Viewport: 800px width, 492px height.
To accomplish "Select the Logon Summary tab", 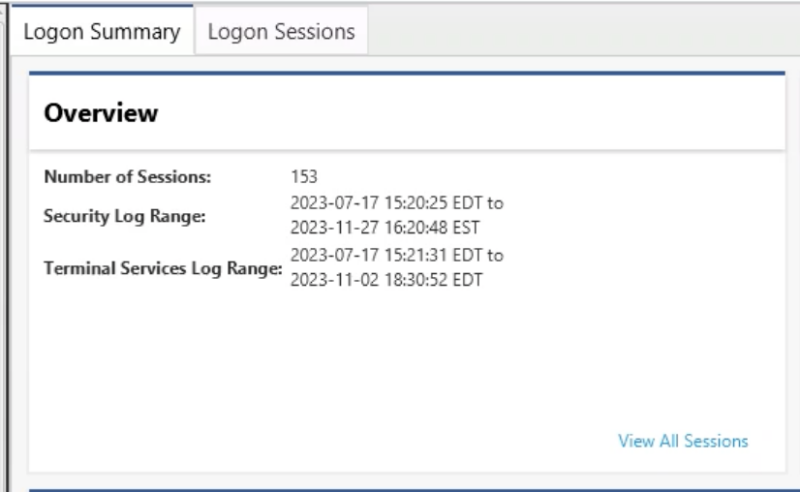I will pos(102,31).
